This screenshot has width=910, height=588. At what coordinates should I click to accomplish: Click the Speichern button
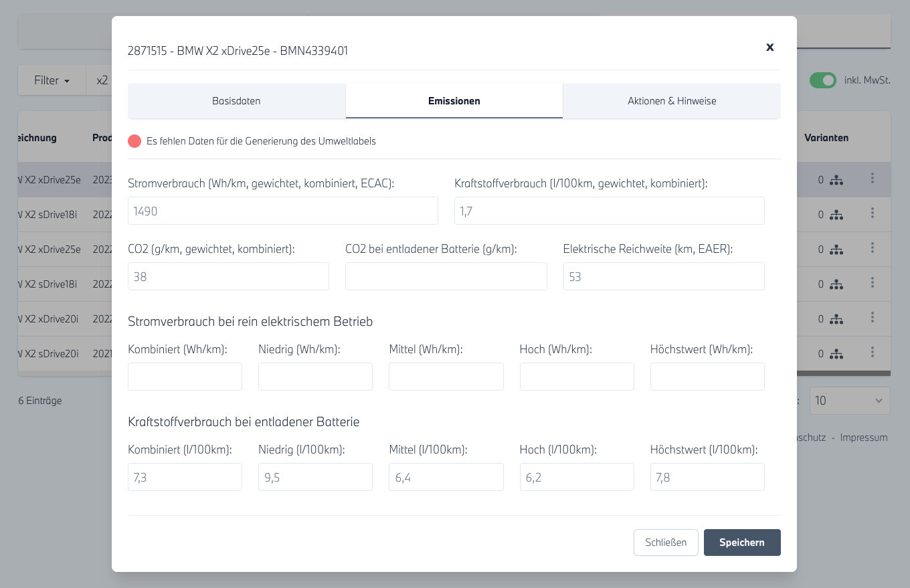click(x=741, y=543)
